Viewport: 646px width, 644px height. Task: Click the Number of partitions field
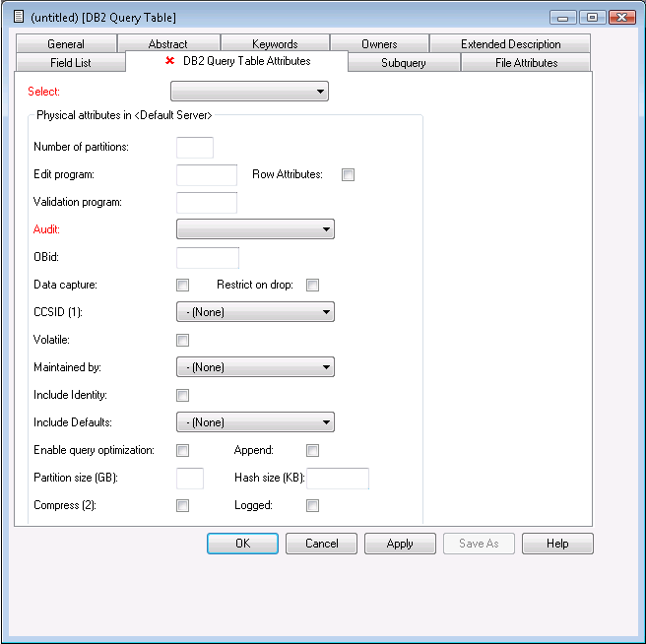[x=194, y=148]
